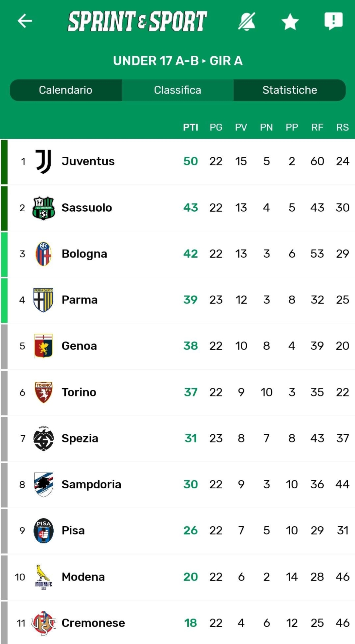The height and width of the screenshot is (644, 355).
Task: Tap the Under 17 A-B Gir A title
Action: pos(178,61)
